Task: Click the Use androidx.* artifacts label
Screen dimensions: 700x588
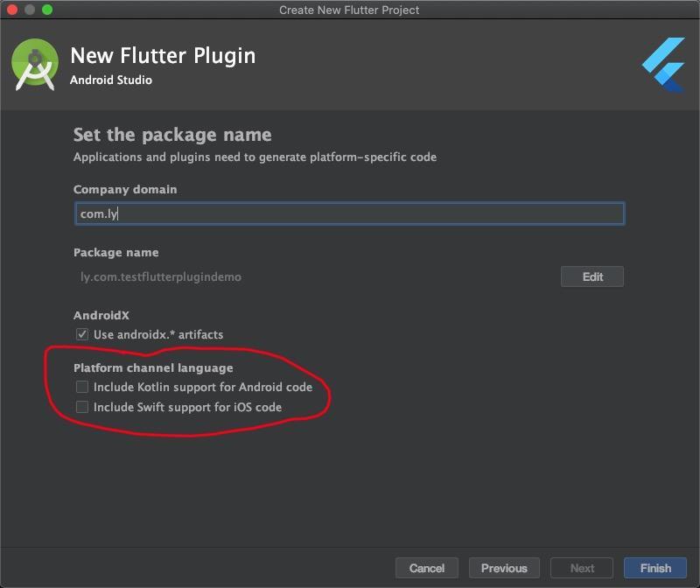Action: point(158,334)
